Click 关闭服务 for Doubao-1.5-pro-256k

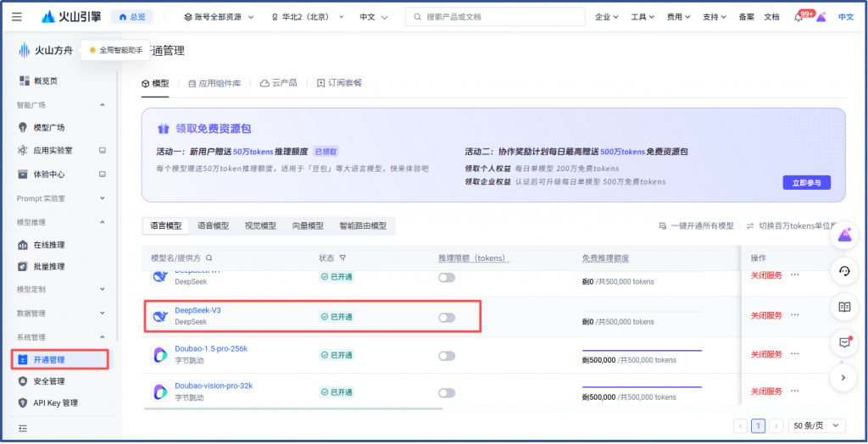pyautogui.click(x=766, y=353)
